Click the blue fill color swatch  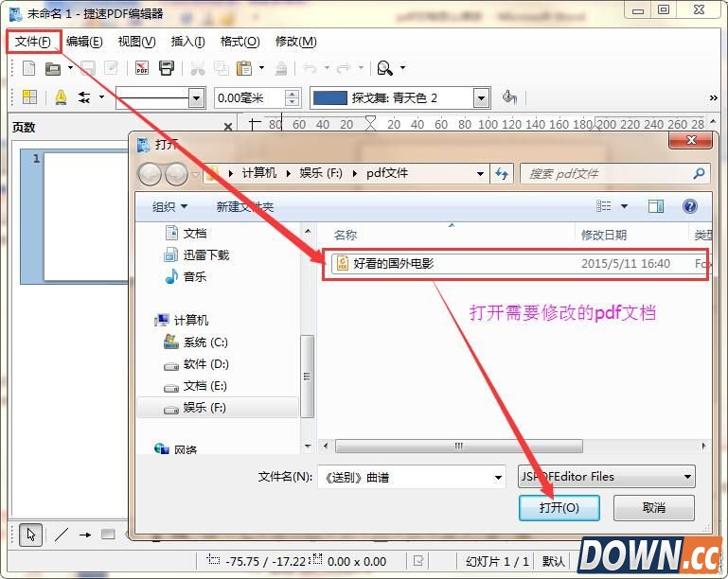330,98
